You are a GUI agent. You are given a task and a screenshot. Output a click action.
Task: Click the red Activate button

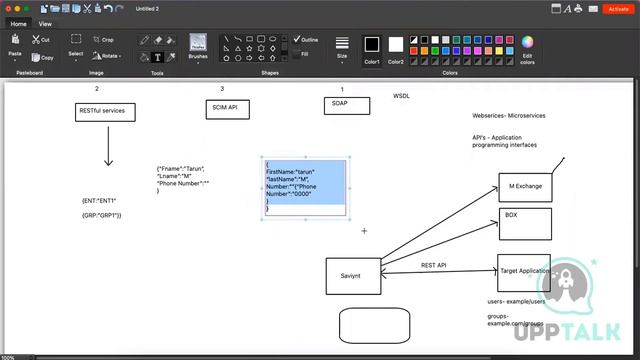click(x=618, y=9)
